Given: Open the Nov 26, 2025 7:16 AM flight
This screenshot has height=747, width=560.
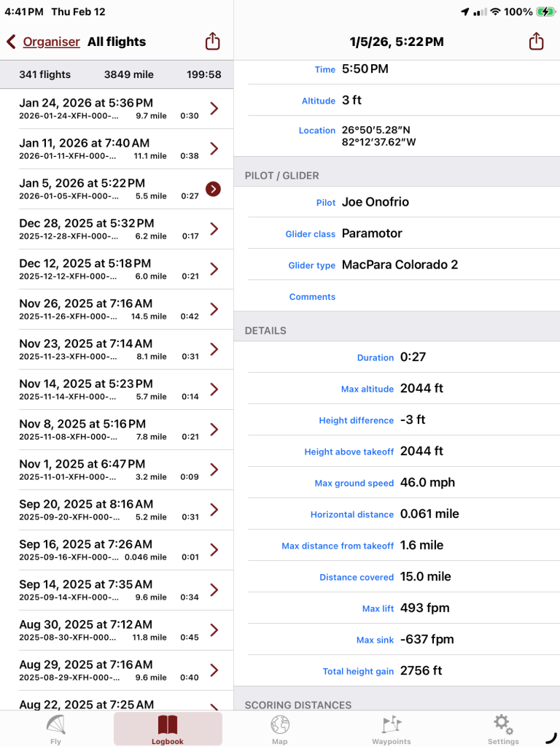Looking at the screenshot, I should 117,309.
